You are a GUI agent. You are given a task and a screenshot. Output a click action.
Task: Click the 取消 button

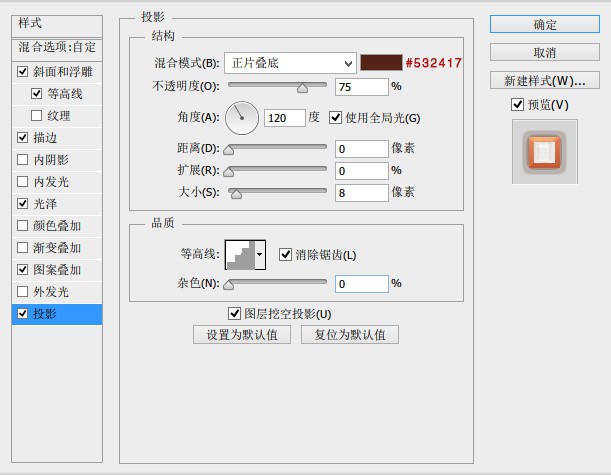pyautogui.click(x=544, y=52)
